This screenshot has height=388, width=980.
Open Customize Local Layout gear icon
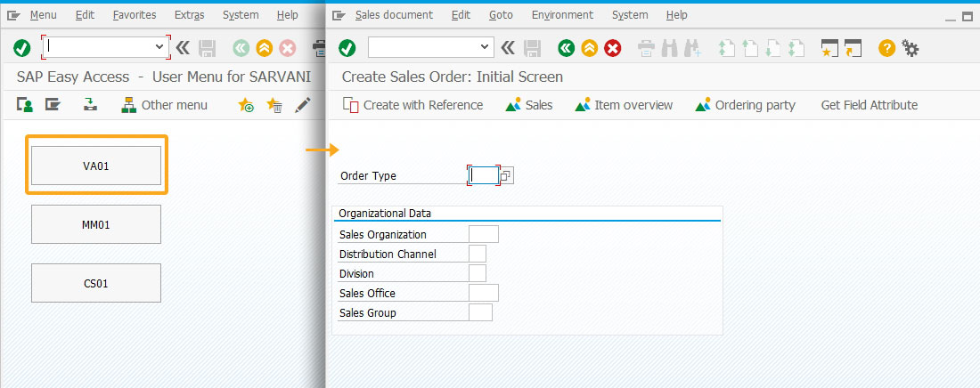click(910, 48)
